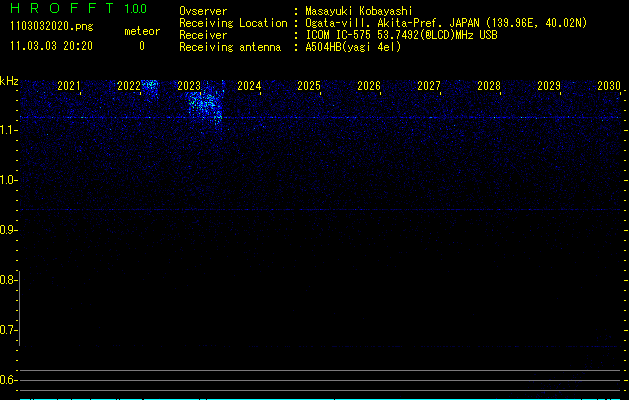Select the file name 1103032020.png
The width and height of the screenshot is (629, 400).
pos(52,27)
